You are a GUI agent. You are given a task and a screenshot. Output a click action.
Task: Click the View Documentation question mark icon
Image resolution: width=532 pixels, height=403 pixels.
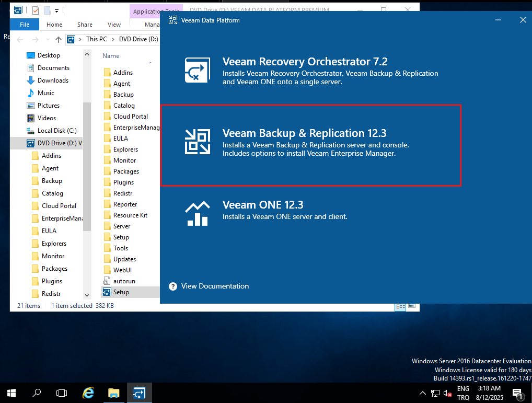(x=173, y=286)
